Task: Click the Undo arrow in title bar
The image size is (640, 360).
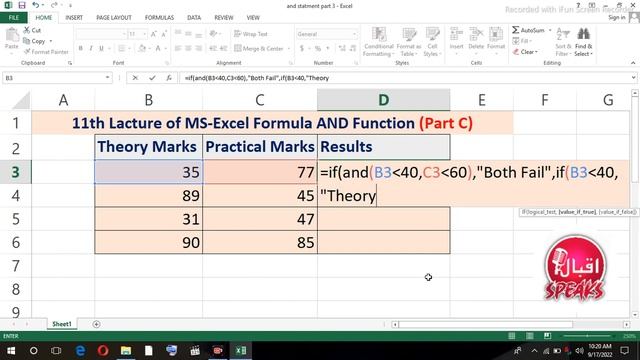Action: [36, 5]
